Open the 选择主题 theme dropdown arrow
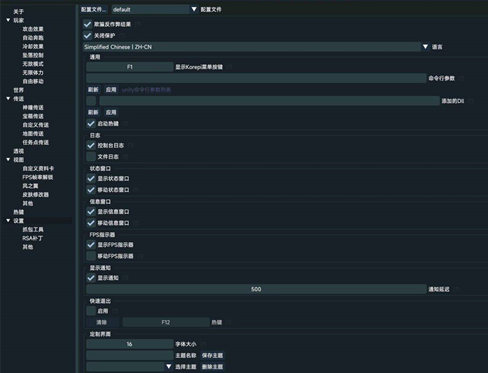Screen dimensions: 488x373 click(169, 367)
